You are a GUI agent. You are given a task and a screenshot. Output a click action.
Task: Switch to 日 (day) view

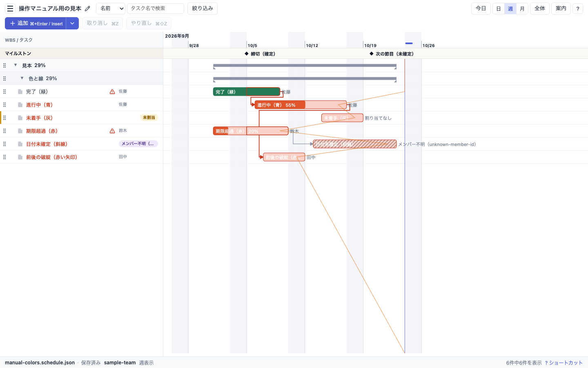499,9
